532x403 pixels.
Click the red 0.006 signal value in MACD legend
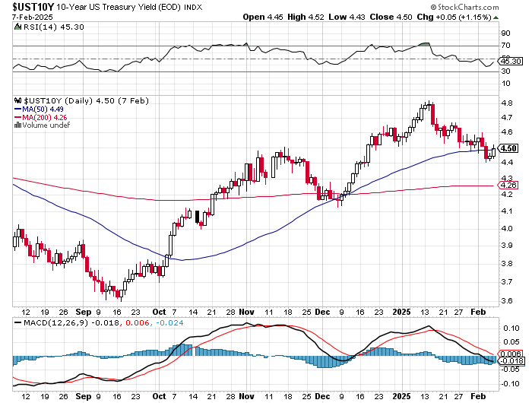point(138,322)
